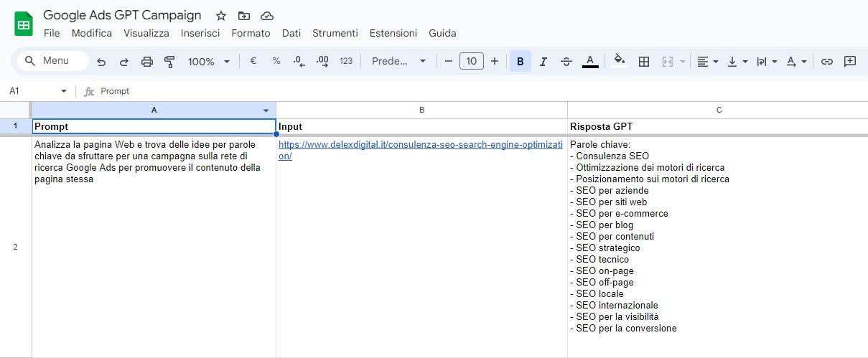Open the borders tool
The image size is (868, 358).
(644, 62)
